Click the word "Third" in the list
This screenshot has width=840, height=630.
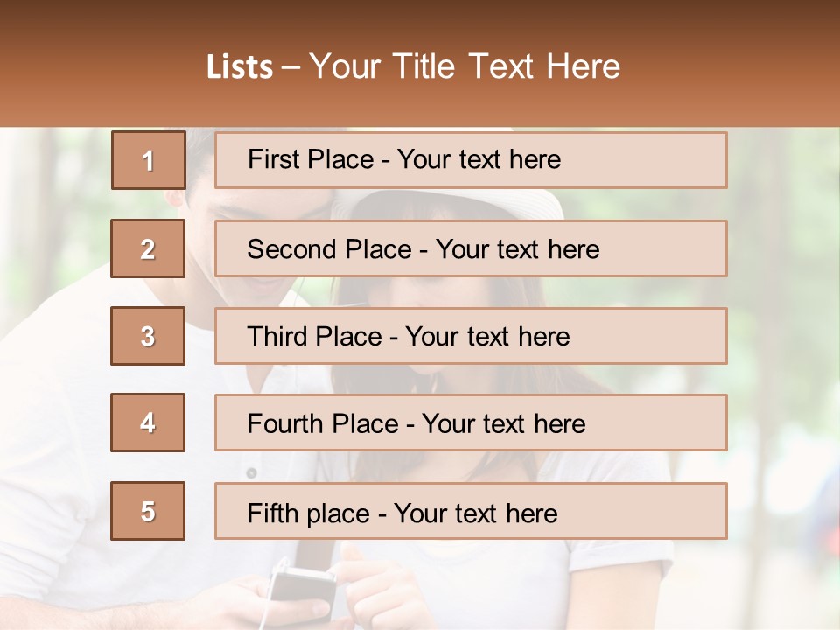[x=279, y=337]
